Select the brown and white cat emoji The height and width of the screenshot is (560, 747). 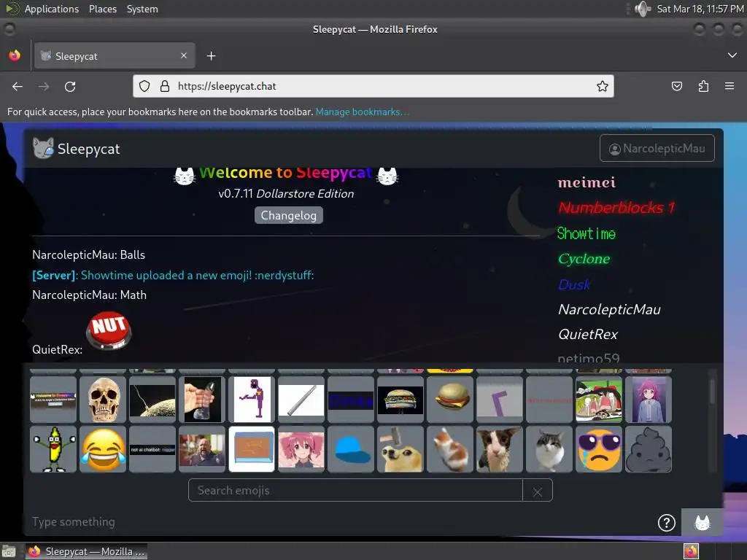pos(500,449)
